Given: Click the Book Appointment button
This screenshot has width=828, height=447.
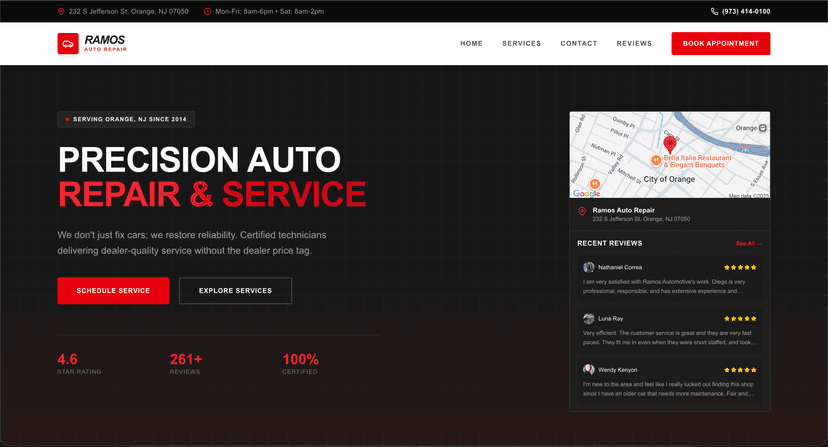Looking at the screenshot, I should point(720,43).
